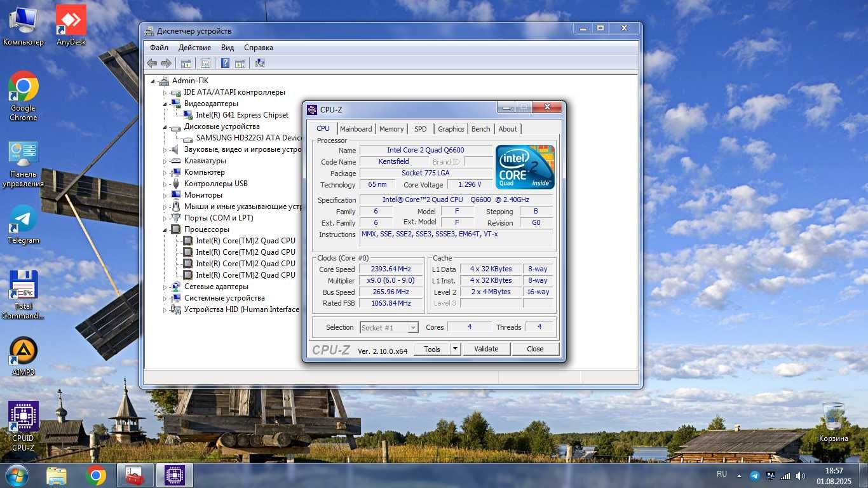The height and width of the screenshot is (488, 868).
Task: Expand the Контроллеры USB node
Action: click(x=165, y=184)
